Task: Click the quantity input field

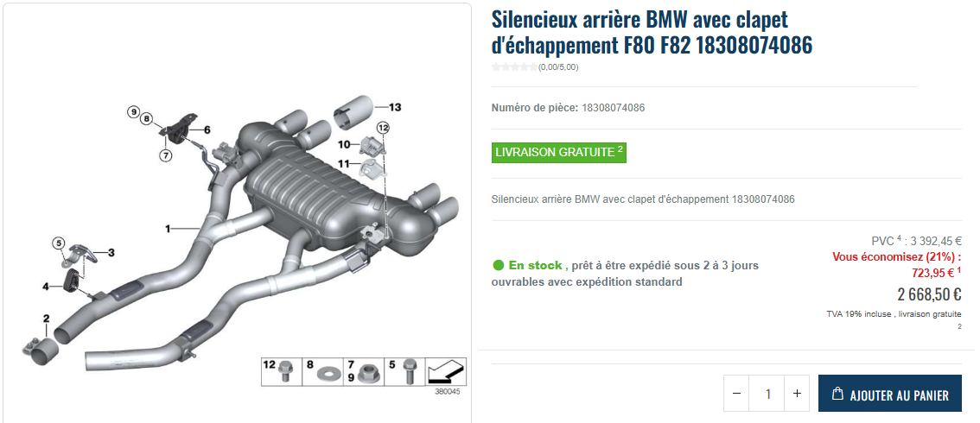Action: 767,394
